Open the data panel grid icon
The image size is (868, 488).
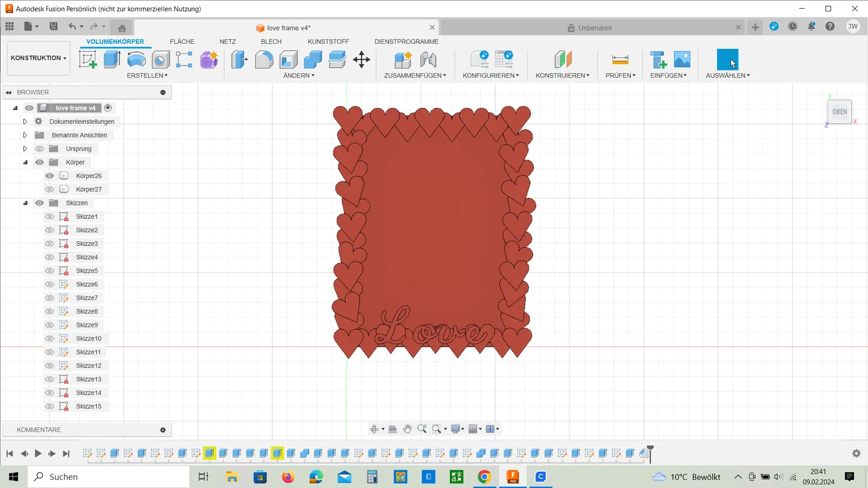click(10, 27)
